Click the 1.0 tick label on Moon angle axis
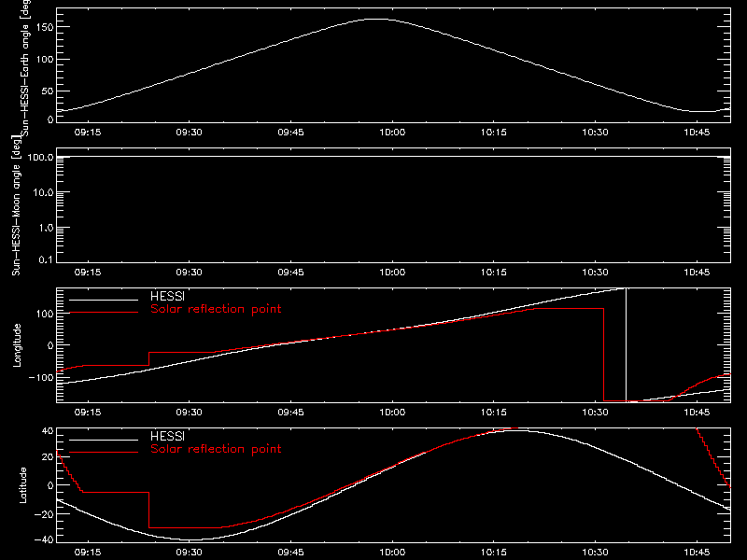 point(46,228)
